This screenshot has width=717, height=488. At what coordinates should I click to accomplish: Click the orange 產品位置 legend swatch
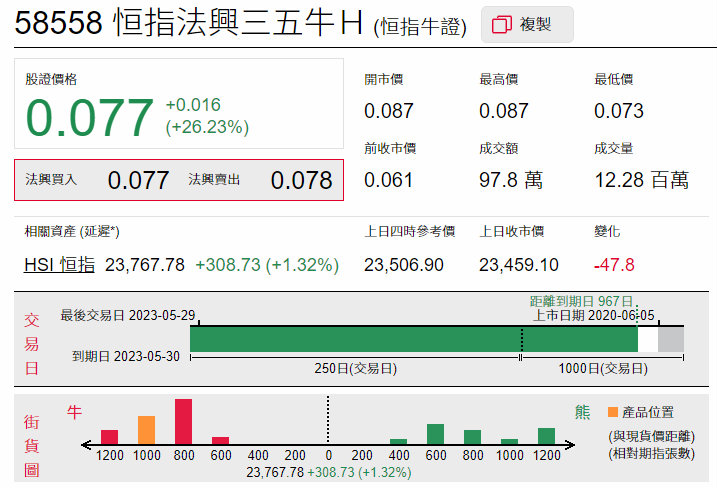(x=613, y=412)
